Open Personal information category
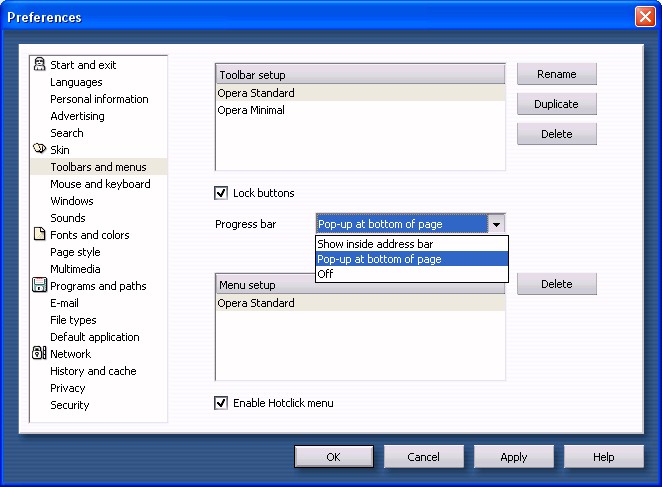The width and height of the screenshot is (662, 487). pos(99,99)
